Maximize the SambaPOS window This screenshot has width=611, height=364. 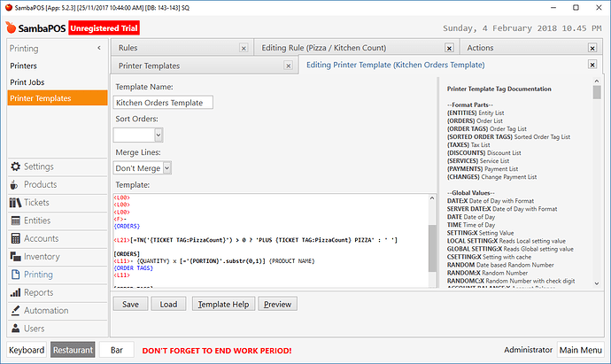tap(576, 7)
